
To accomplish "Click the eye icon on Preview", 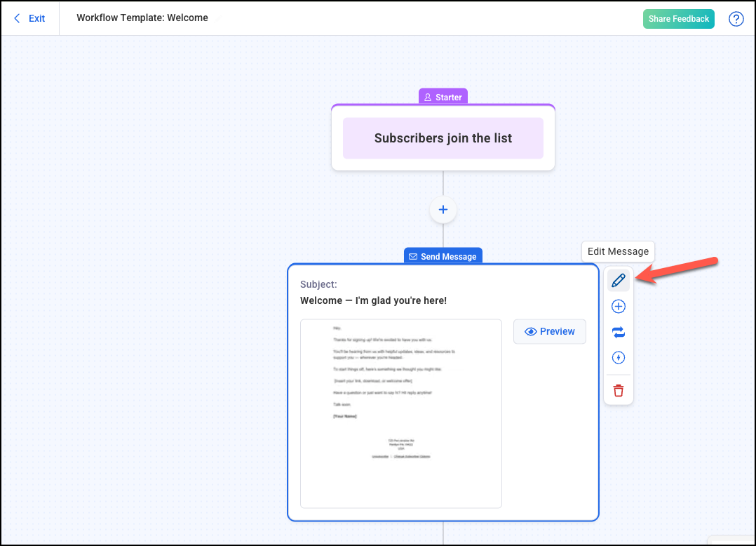I will (531, 331).
